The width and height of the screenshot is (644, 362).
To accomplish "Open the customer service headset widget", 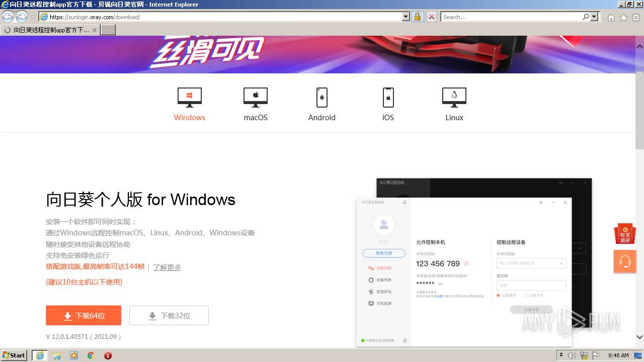I will 625,261.
